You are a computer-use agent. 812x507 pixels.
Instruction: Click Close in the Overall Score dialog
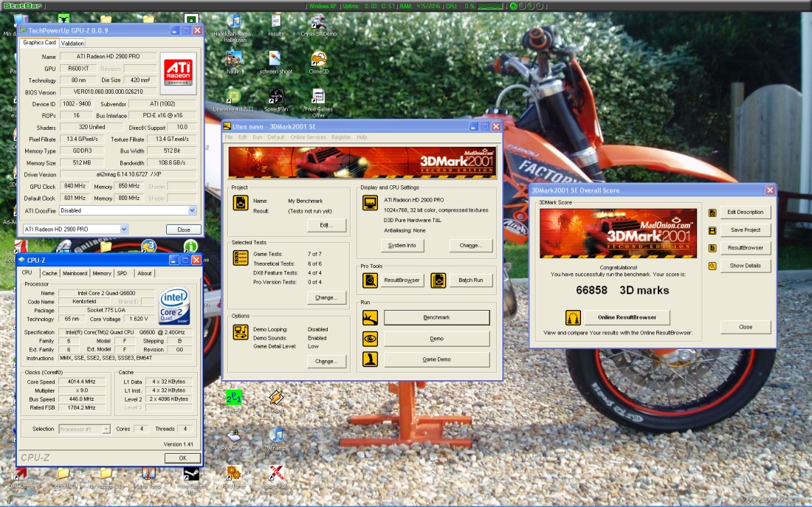coord(746,327)
